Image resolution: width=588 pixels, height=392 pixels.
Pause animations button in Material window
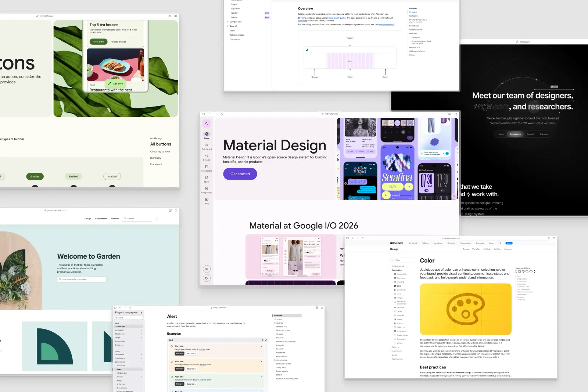pos(207,269)
